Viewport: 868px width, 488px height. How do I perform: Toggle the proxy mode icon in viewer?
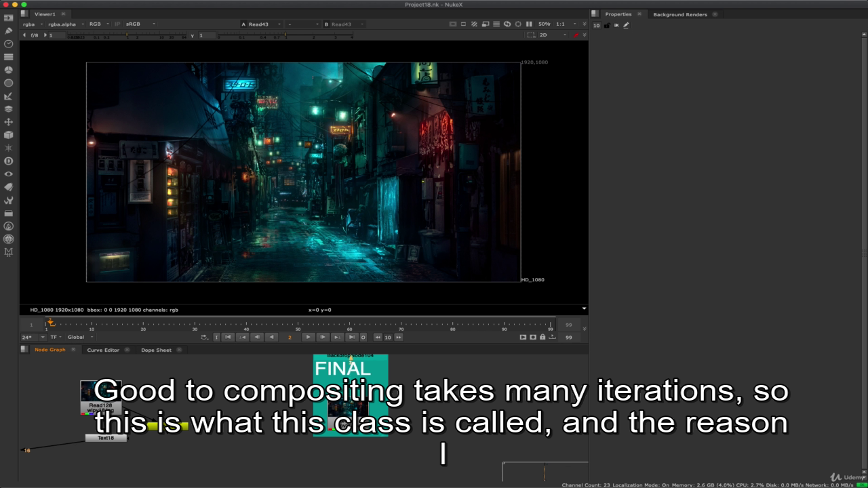coord(486,24)
